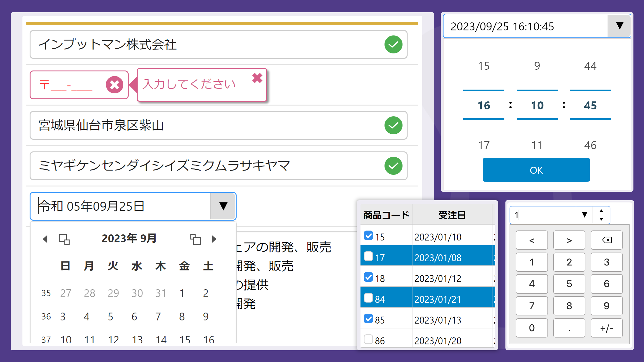This screenshot has height=362, width=644.
Task: Click the green check icon beside インプットマン株式会社
Action: pos(393,44)
